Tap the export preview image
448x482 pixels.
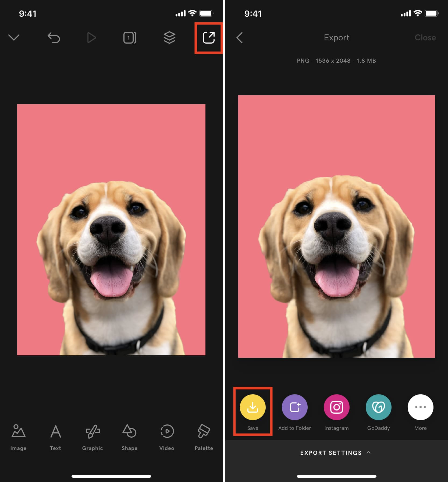point(336,226)
